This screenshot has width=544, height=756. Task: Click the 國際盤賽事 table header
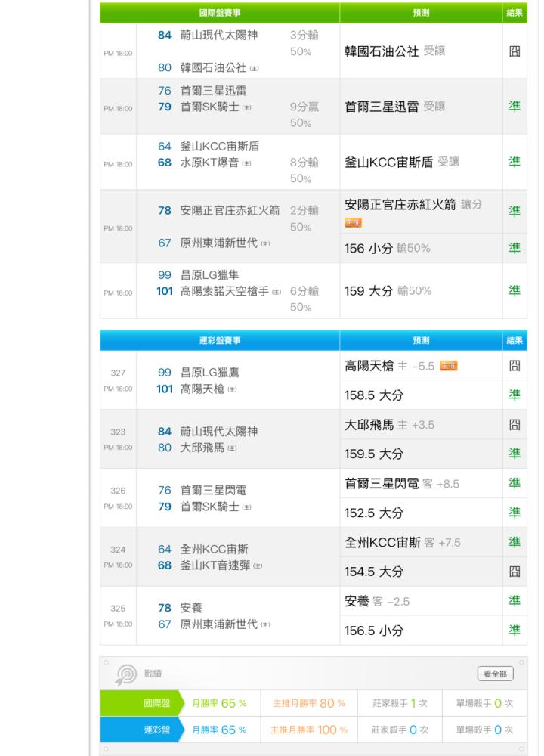220,13
